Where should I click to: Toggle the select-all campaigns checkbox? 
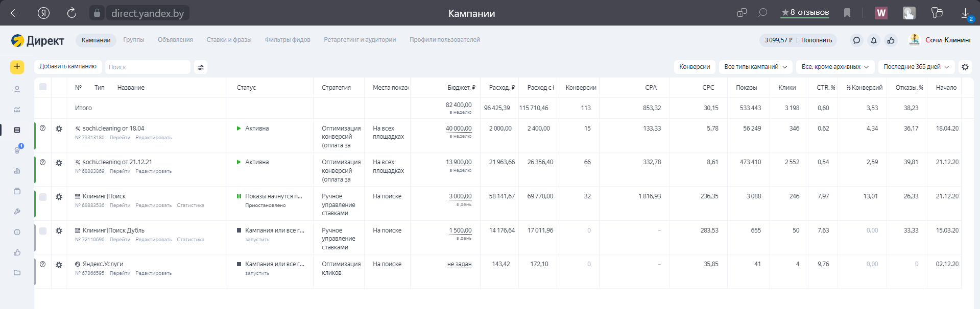click(43, 87)
